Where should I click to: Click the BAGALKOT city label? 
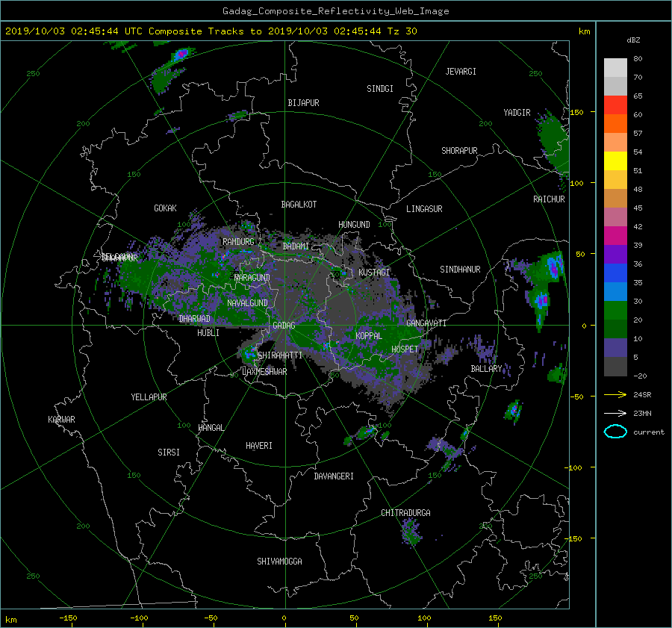point(299,205)
